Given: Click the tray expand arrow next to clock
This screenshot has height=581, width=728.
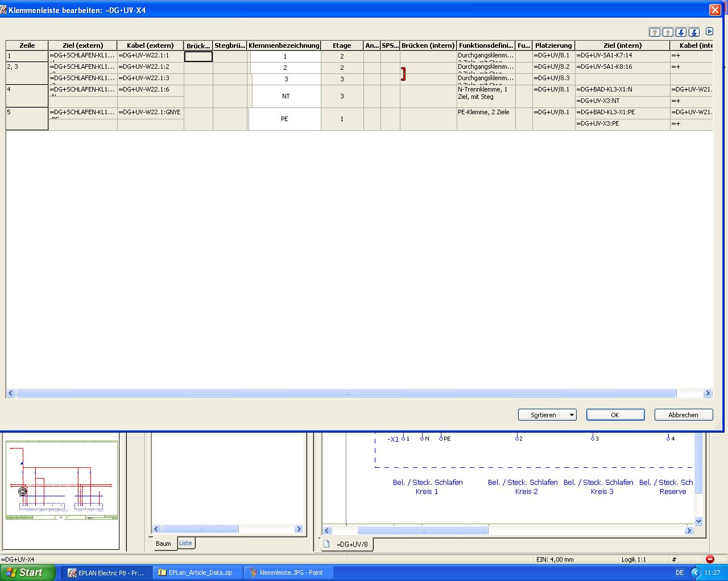Looking at the screenshot, I should click(x=696, y=572).
